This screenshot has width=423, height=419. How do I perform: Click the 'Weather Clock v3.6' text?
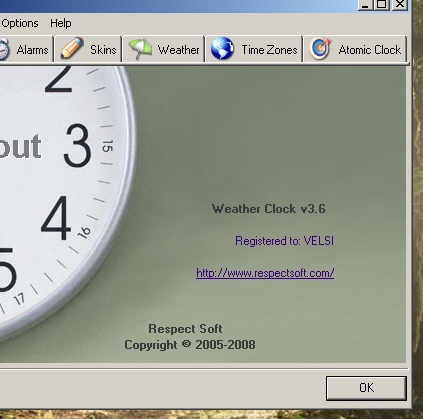[x=269, y=209]
